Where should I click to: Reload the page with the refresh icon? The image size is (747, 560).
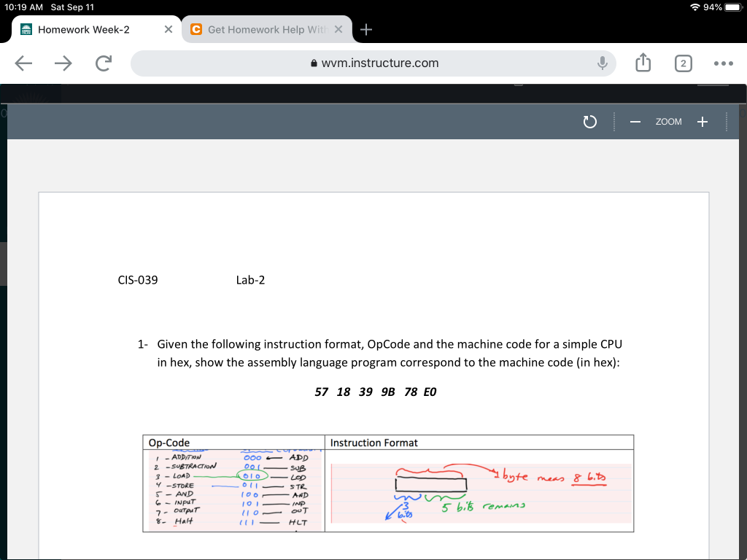tap(104, 63)
